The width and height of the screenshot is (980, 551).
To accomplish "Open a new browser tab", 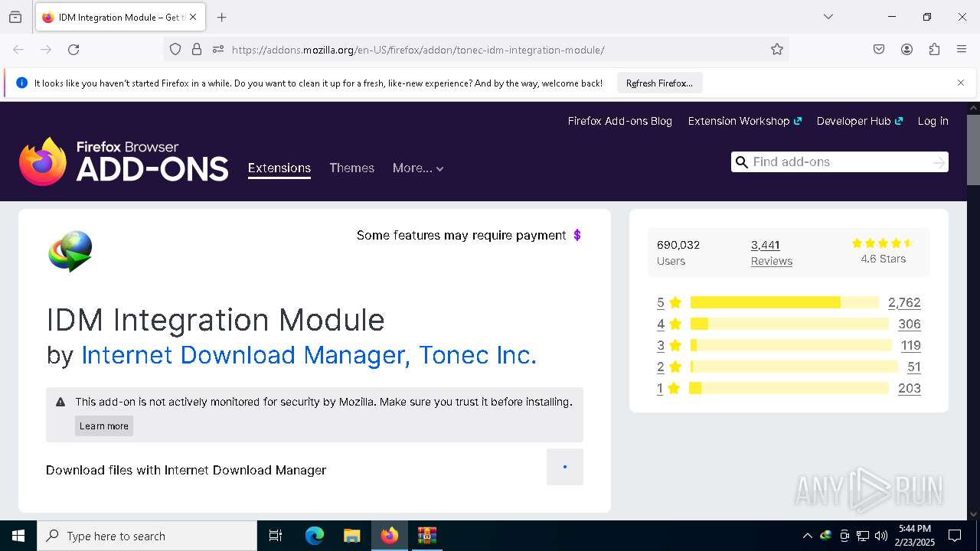I will [222, 17].
